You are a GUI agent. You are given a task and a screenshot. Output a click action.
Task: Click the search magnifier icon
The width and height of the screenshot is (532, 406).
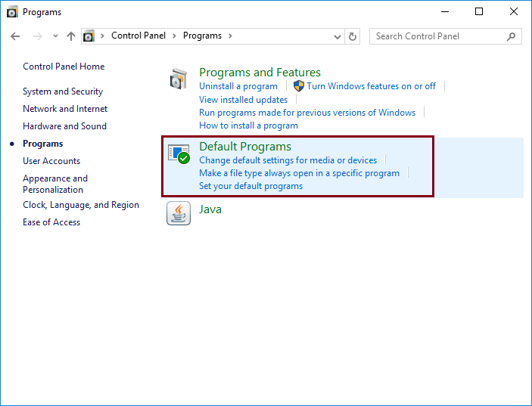click(512, 36)
